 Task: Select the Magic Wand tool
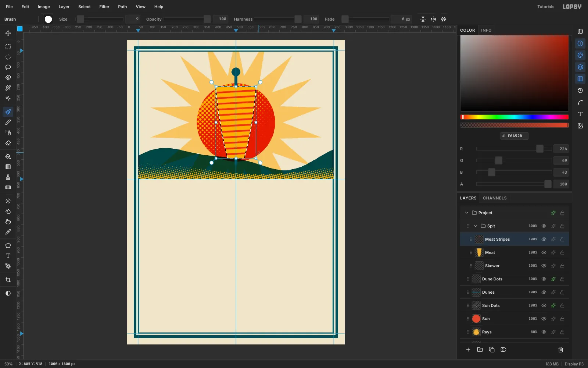pyautogui.click(x=8, y=88)
